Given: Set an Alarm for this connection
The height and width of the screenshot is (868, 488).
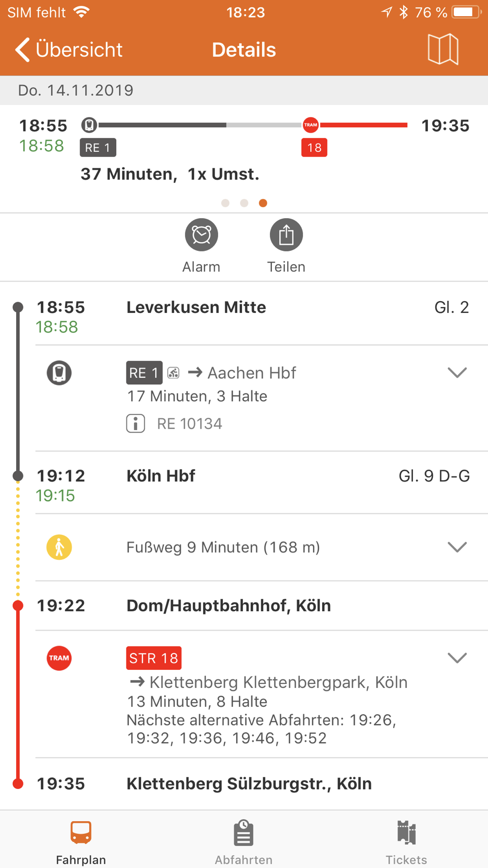Looking at the screenshot, I should [x=201, y=235].
